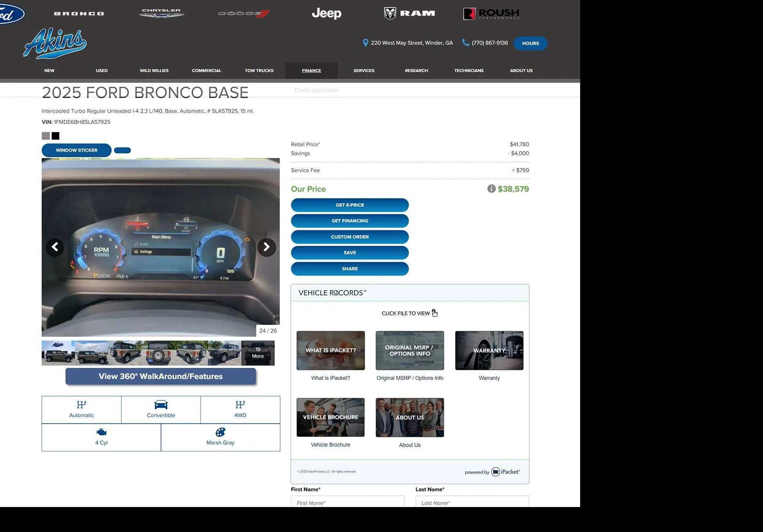763x532 pixels.
Task: Click the Ford oval logo
Action: pyautogui.click(x=11, y=14)
